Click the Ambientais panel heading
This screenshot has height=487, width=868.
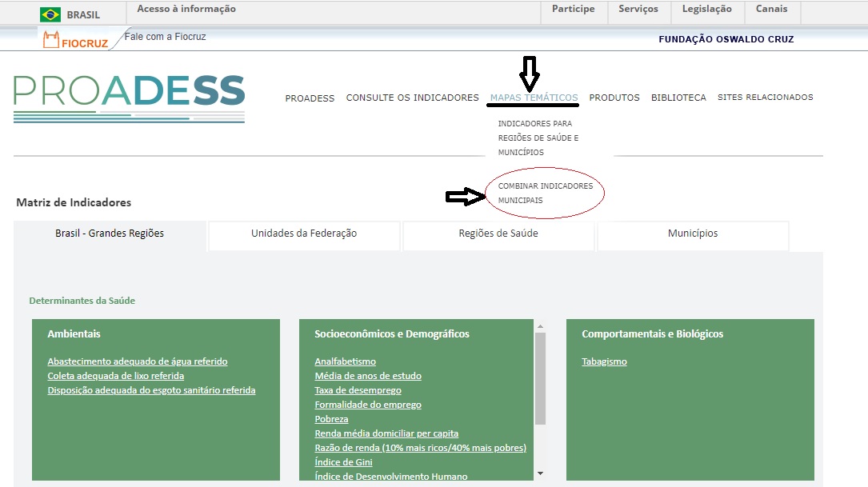point(74,333)
